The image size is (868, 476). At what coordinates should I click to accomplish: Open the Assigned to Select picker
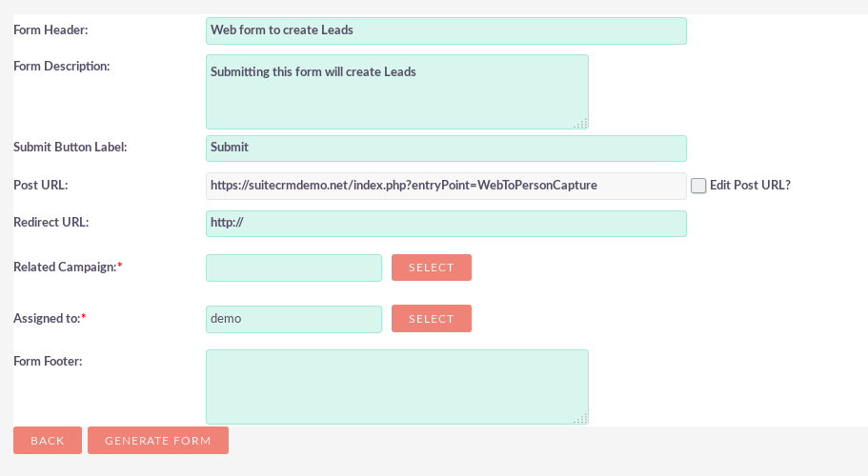[431, 319]
